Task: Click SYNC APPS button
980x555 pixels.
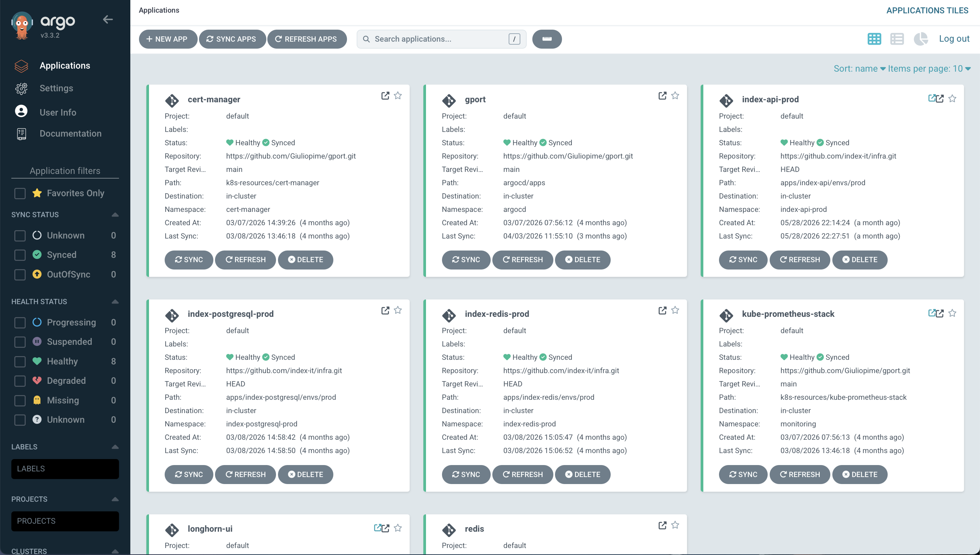Action: [x=232, y=39]
